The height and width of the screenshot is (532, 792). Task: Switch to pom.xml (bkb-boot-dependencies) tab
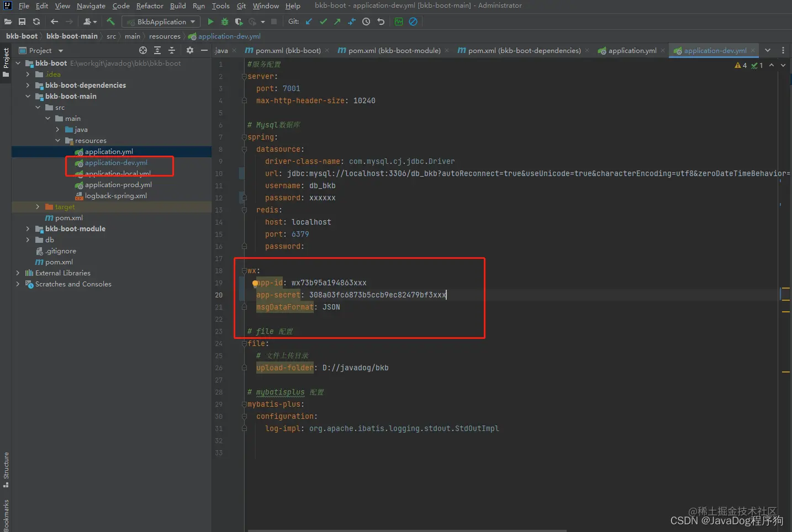[519, 50]
